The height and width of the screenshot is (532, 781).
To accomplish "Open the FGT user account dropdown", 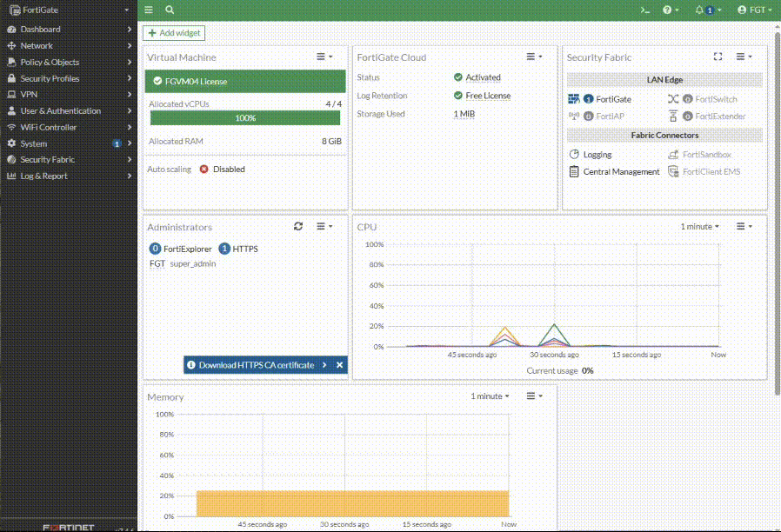I will (752, 10).
